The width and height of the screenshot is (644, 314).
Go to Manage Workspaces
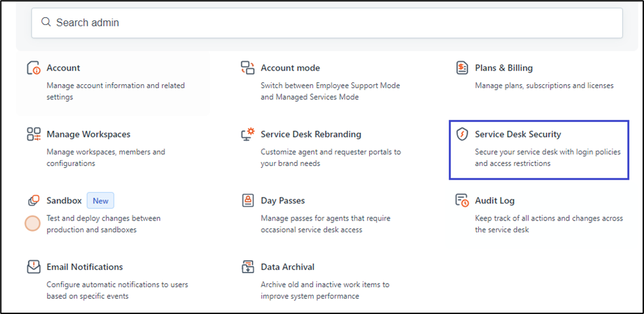pos(88,134)
